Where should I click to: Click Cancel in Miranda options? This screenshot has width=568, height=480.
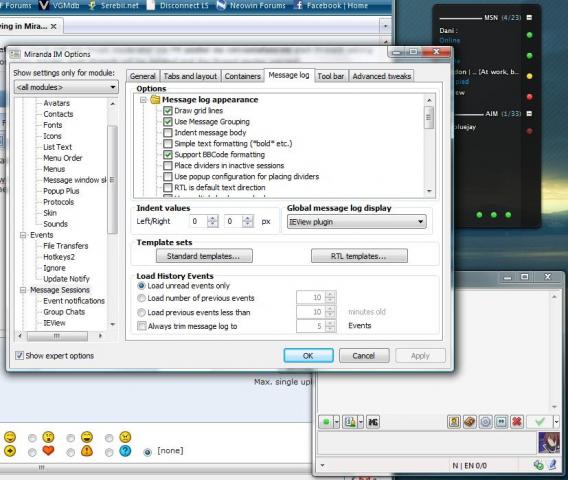(x=364, y=356)
